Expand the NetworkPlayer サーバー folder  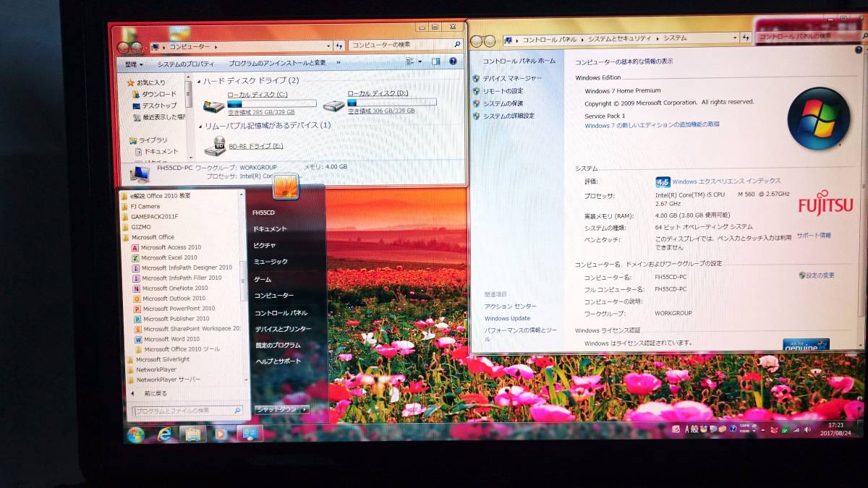point(164,380)
